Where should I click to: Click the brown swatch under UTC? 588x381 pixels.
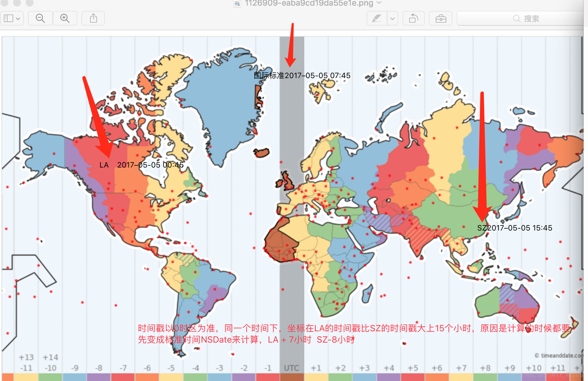(x=292, y=377)
